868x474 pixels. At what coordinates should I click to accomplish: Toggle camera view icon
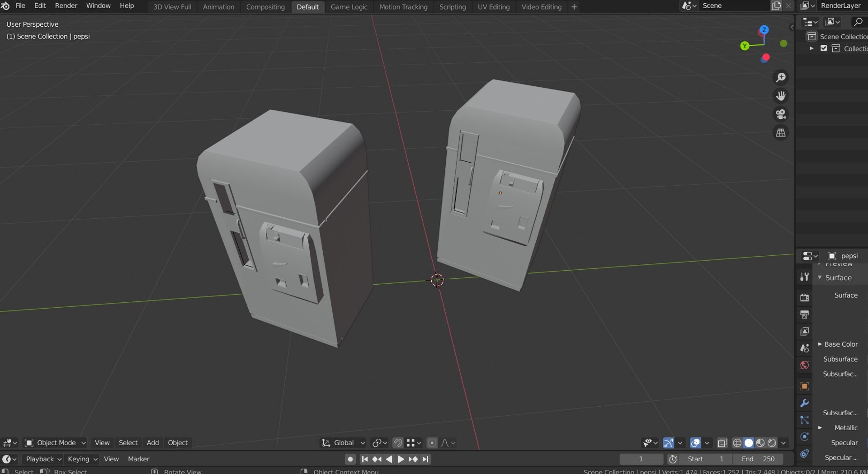[x=781, y=114]
